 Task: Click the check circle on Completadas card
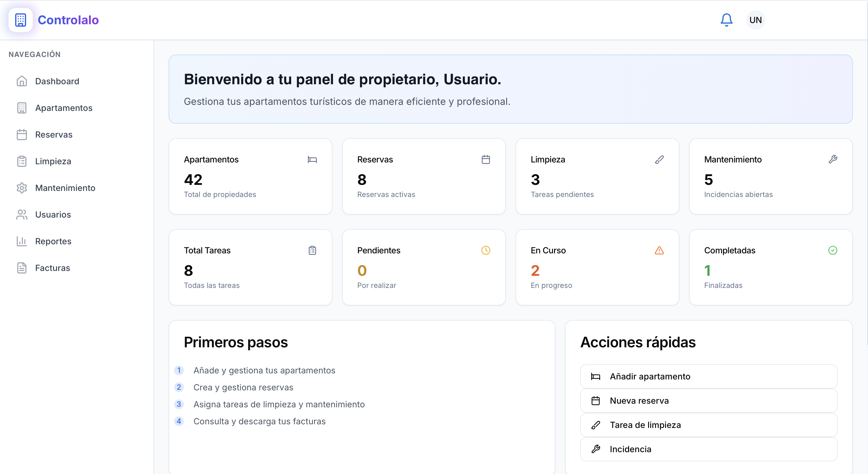click(833, 250)
